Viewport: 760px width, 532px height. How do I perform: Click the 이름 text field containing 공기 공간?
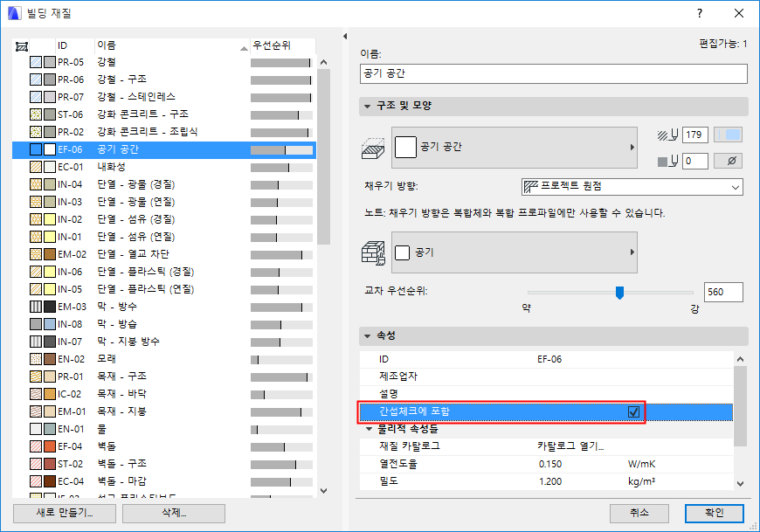554,73
